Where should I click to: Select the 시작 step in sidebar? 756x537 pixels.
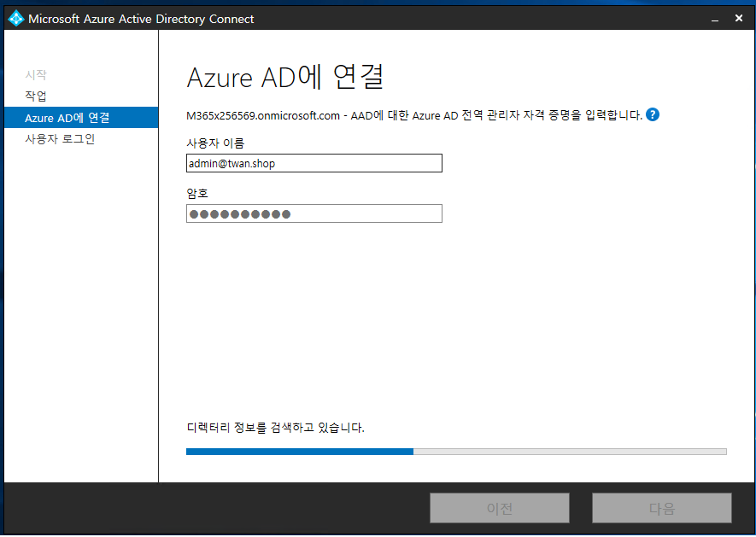[x=36, y=75]
